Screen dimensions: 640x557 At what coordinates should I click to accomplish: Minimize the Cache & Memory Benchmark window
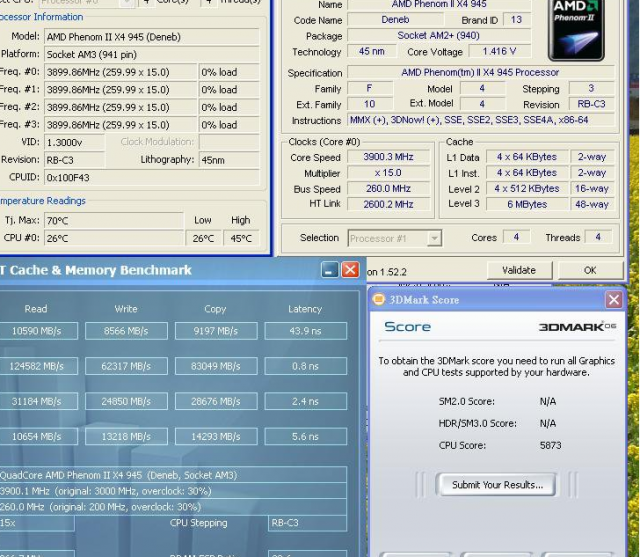[x=329, y=270]
